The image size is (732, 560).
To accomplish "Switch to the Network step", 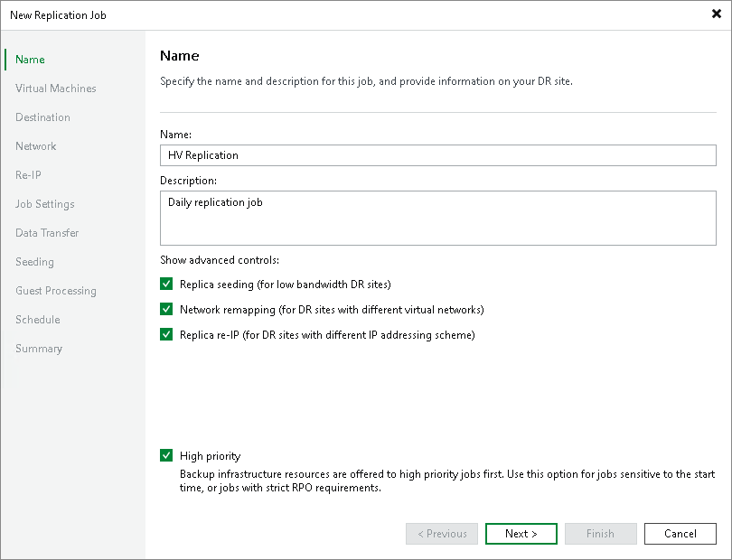I will [x=35, y=146].
